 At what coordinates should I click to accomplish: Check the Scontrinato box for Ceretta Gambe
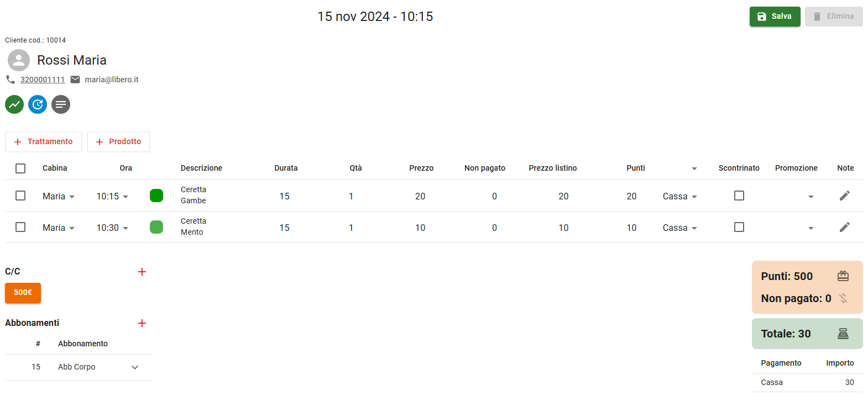click(x=739, y=196)
